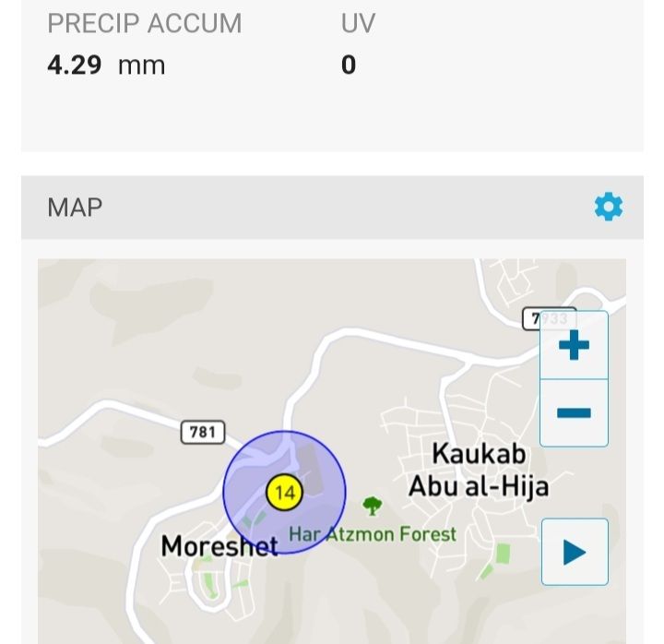Play the map animation
This screenshot has height=644, width=664.
575,552
